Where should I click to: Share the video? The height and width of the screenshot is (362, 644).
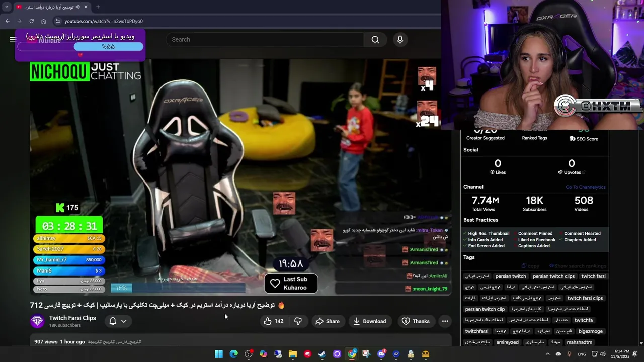(x=327, y=321)
